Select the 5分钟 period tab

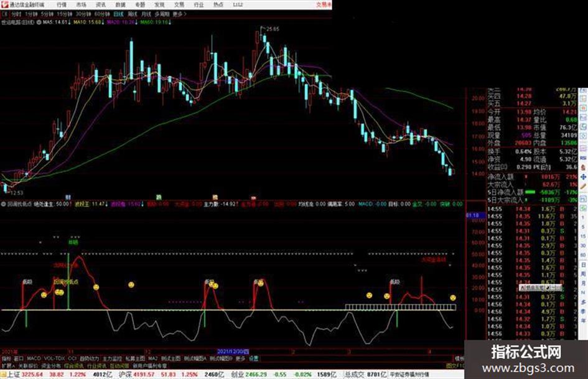coord(47,14)
